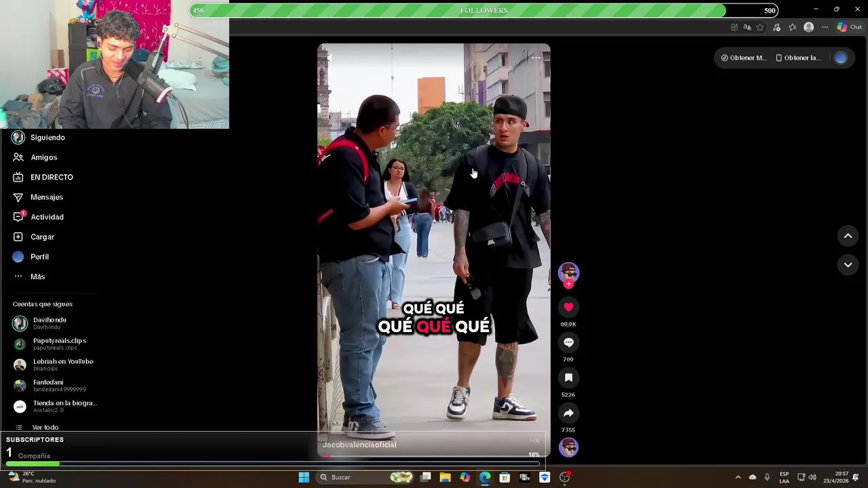Open clock and date 20:57 panel
Screen dimensions: 868x488
coord(836,477)
